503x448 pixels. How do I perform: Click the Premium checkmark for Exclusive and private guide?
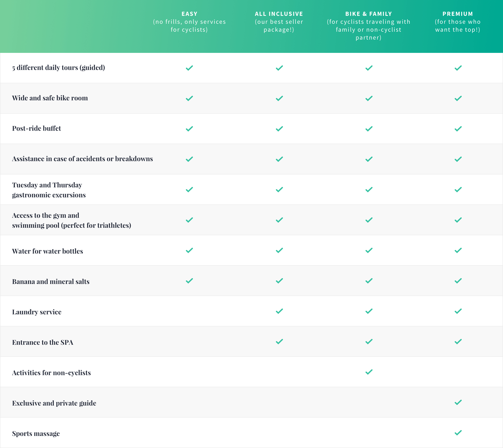458,402
